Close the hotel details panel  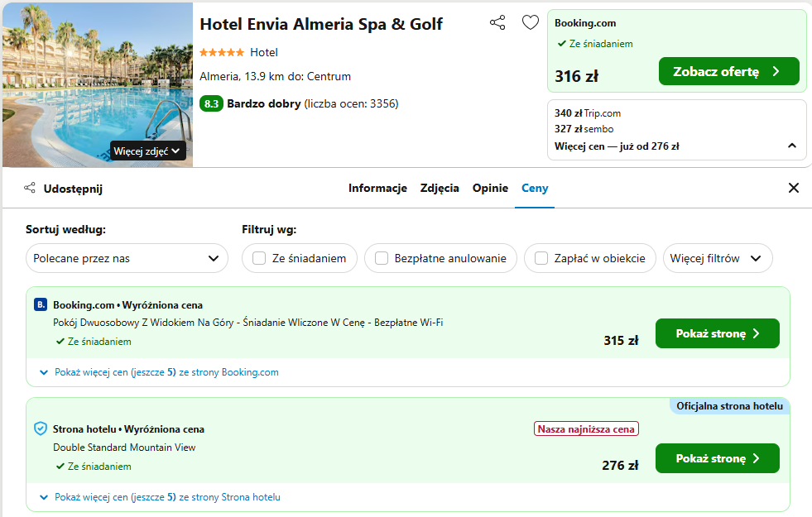[x=793, y=188]
